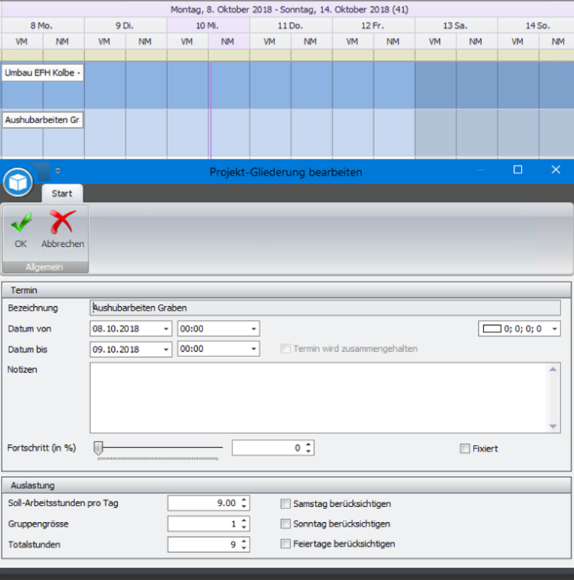Viewport: 574px width, 580px height.
Task: Open the blue cube application menu button
Action: [x=18, y=182]
